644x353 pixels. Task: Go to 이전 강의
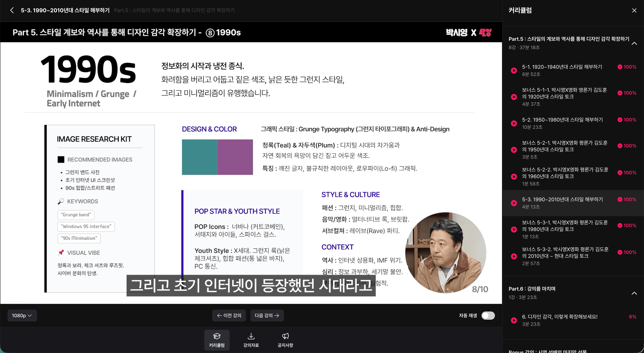click(x=229, y=316)
